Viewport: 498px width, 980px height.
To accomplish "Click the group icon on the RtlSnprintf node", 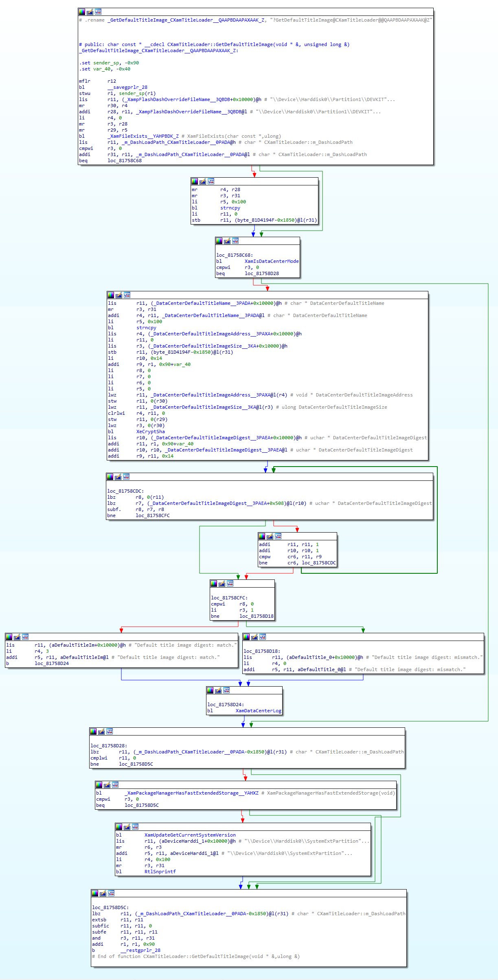I will 135,826.
